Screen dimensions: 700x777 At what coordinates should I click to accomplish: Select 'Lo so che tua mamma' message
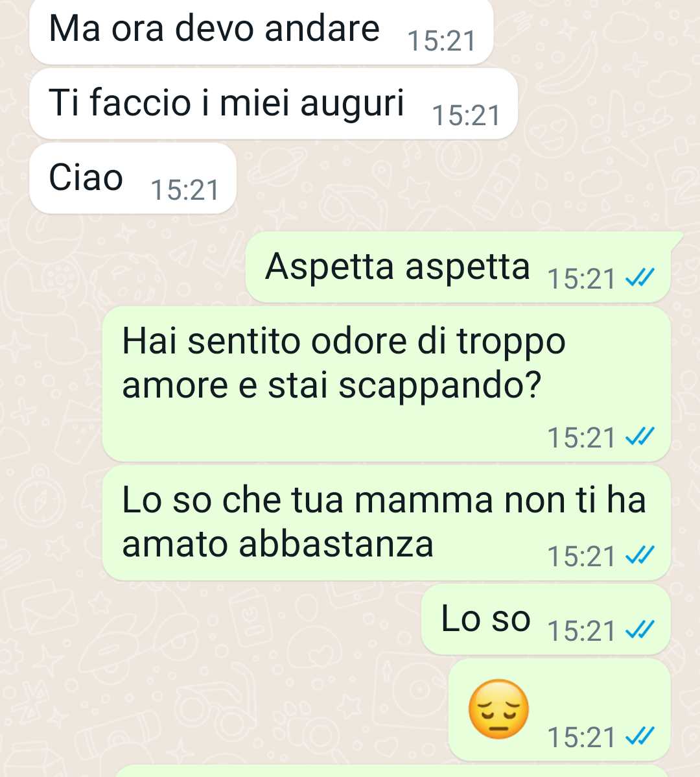click(x=386, y=523)
